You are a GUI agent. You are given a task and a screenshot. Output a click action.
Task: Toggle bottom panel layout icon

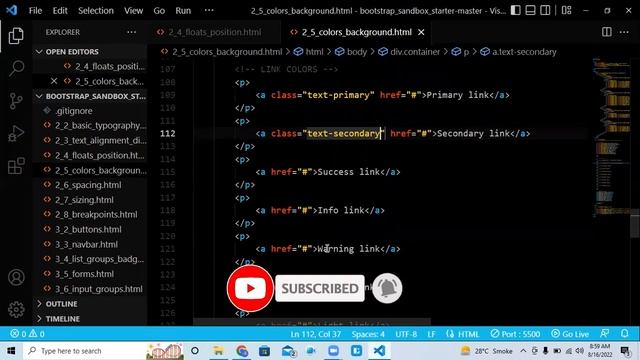[x=530, y=10]
